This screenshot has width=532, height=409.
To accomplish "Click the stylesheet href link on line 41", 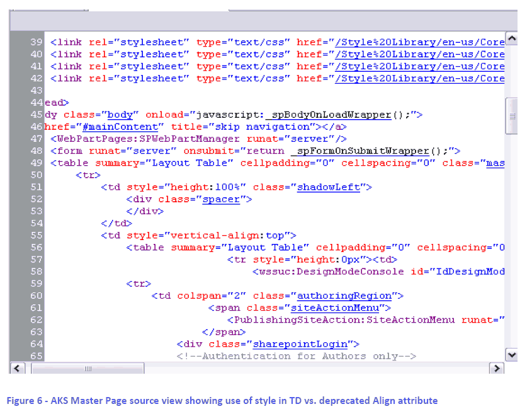I will (x=420, y=67).
